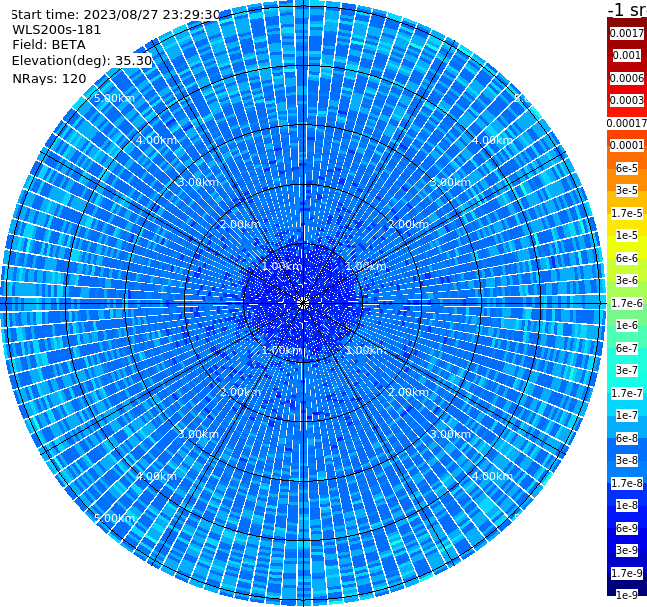Select the 0.0017 colorbar label
This screenshot has width=647, height=607.
pyautogui.click(x=627, y=33)
